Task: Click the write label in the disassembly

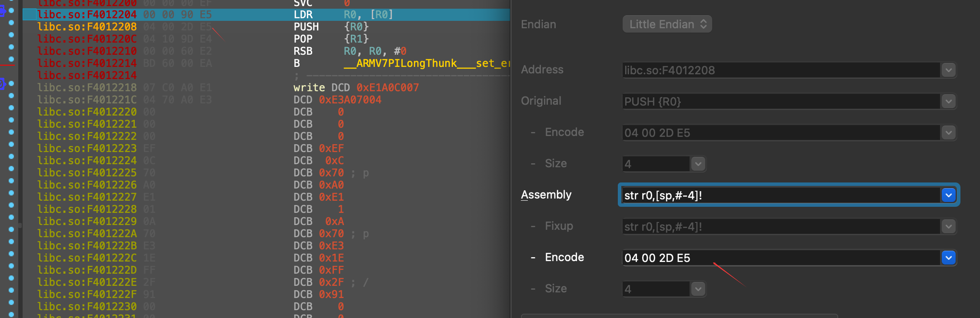Action: coord(309,88)
